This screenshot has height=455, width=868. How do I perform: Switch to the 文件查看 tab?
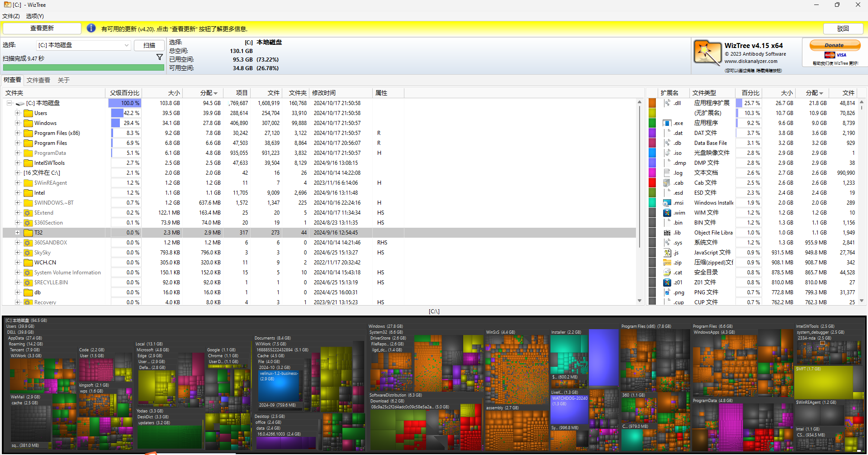click(38, 80)
